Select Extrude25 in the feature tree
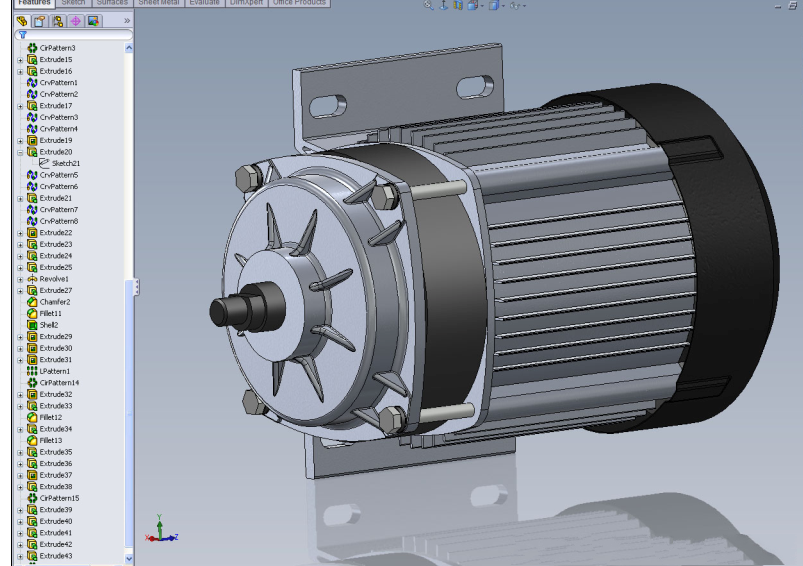 [56, 267]
